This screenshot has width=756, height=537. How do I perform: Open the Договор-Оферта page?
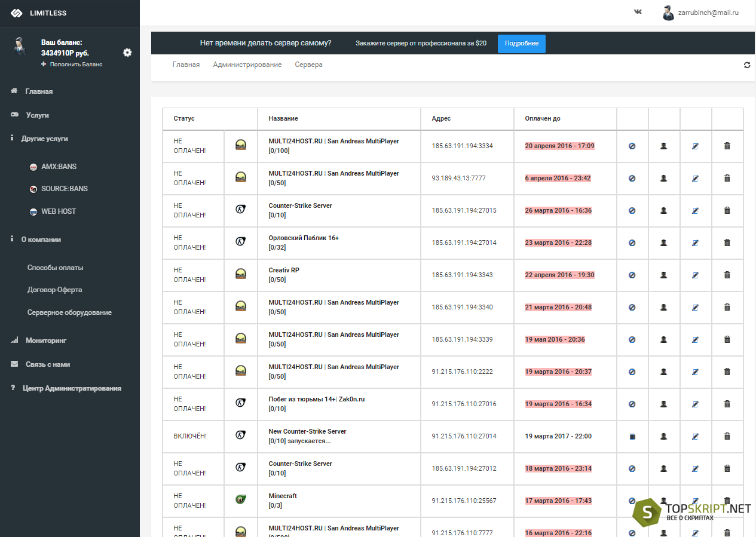pos(55,290)
